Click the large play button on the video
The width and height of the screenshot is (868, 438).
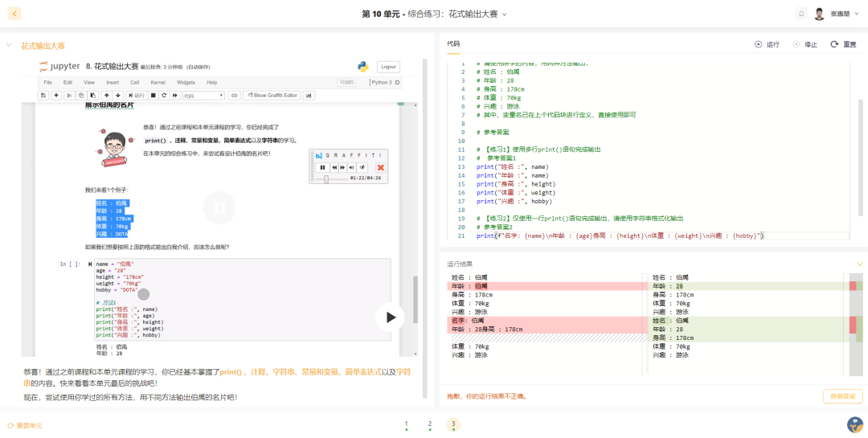pyautogui.click(x=391, y=317)
